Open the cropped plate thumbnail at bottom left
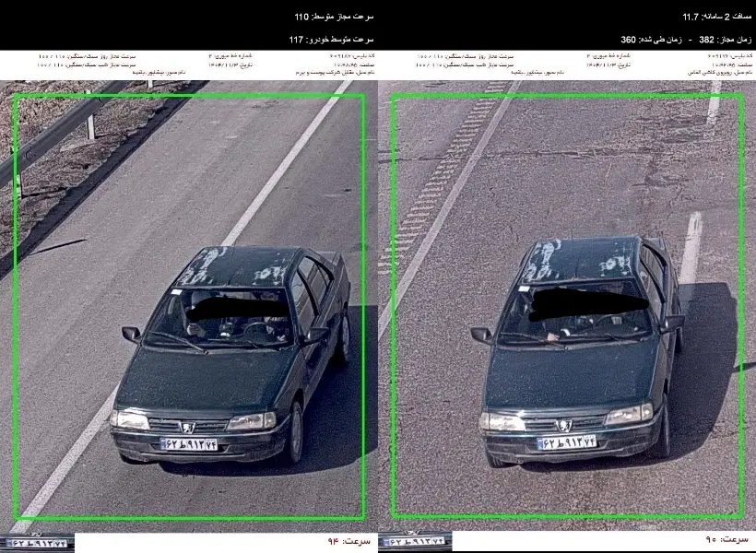This screenshot has height=553, width=756. coord(37,543)
